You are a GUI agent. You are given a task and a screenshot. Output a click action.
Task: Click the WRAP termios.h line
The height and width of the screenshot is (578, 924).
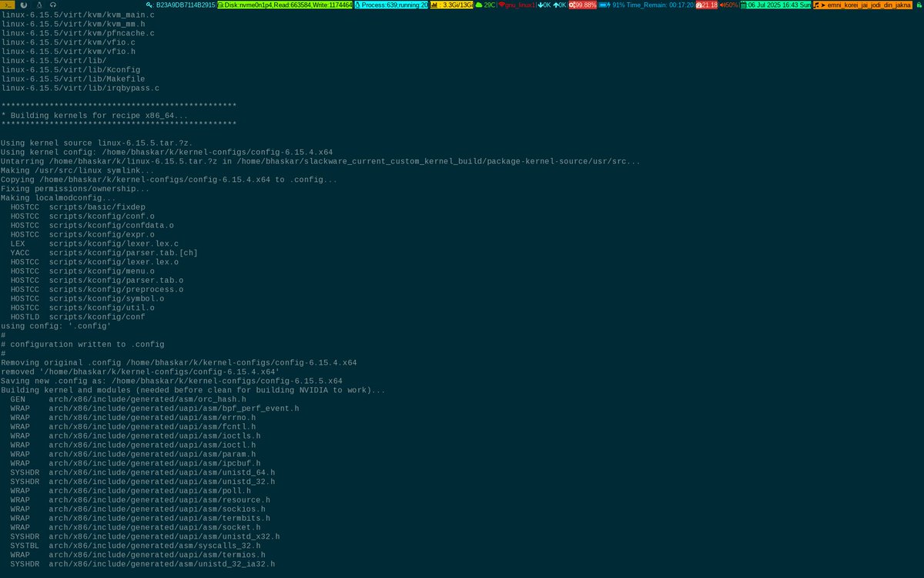pos(138,555)
